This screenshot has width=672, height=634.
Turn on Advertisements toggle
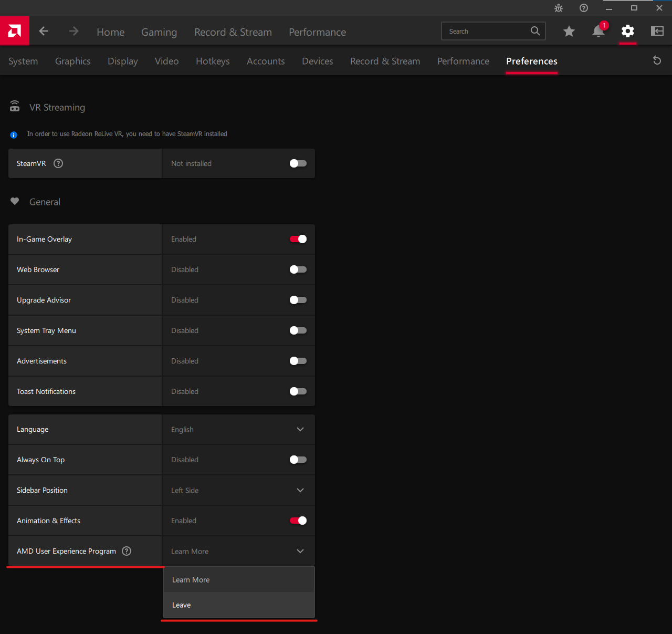pos(298,361)
